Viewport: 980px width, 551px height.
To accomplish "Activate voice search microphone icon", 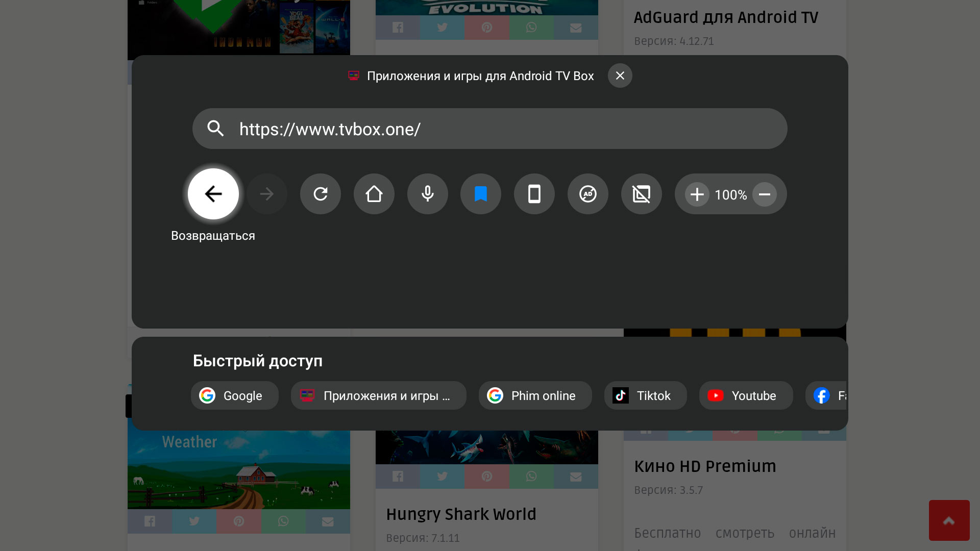I will pos(428,194).
